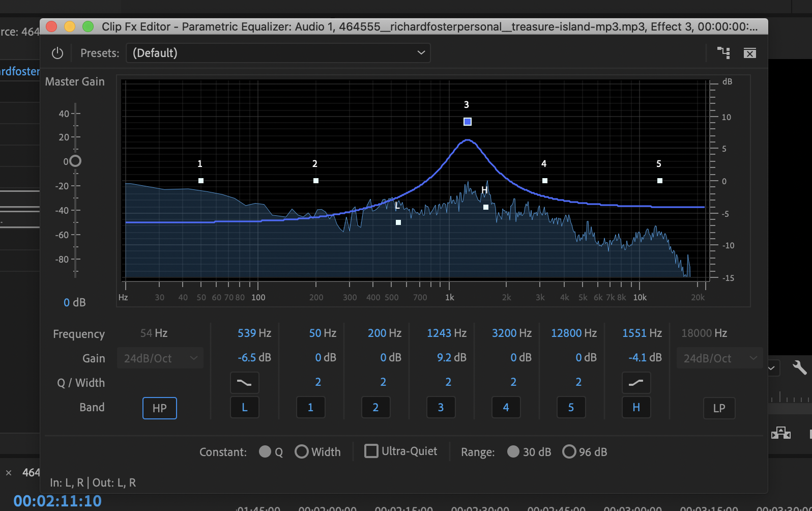
Task: Click the In: L, R | Out: L, R text
Action: point(93,482)
